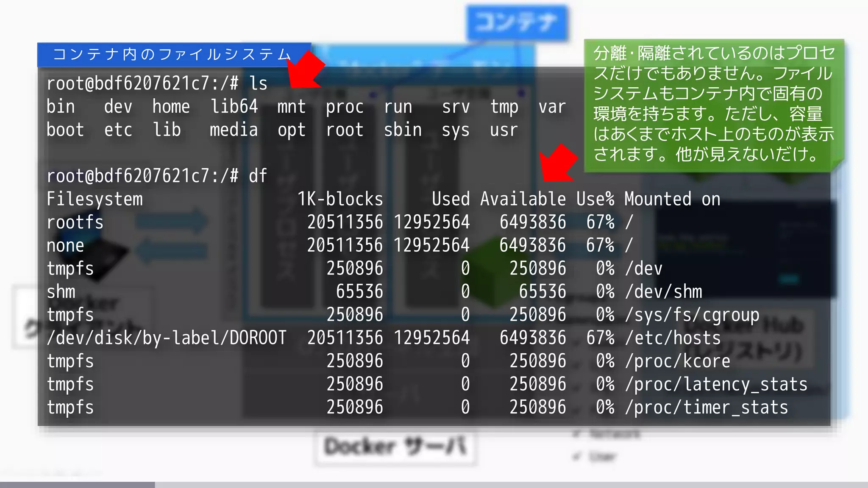
Task: Click the srv directory entry
Action: pyautogui.click(x=456, y=106)
